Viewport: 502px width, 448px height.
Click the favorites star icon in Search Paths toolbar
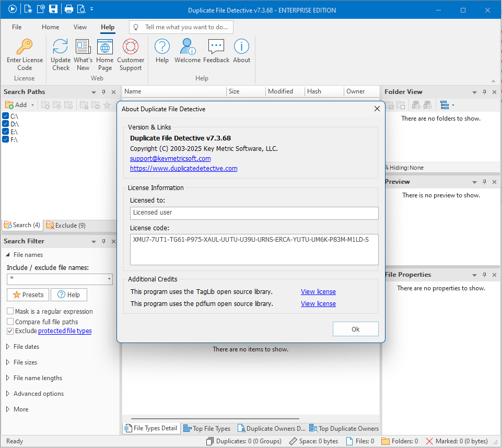pyautogui.click(x=107, y=105)
